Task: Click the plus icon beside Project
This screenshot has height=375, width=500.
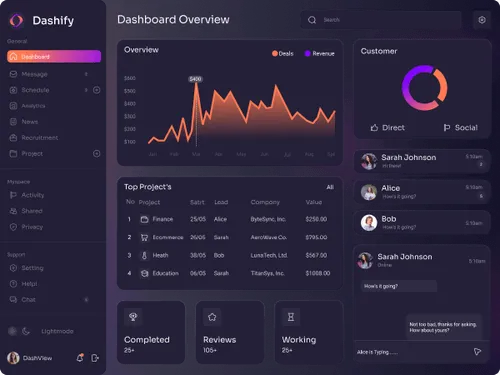Action: (97, 154)
